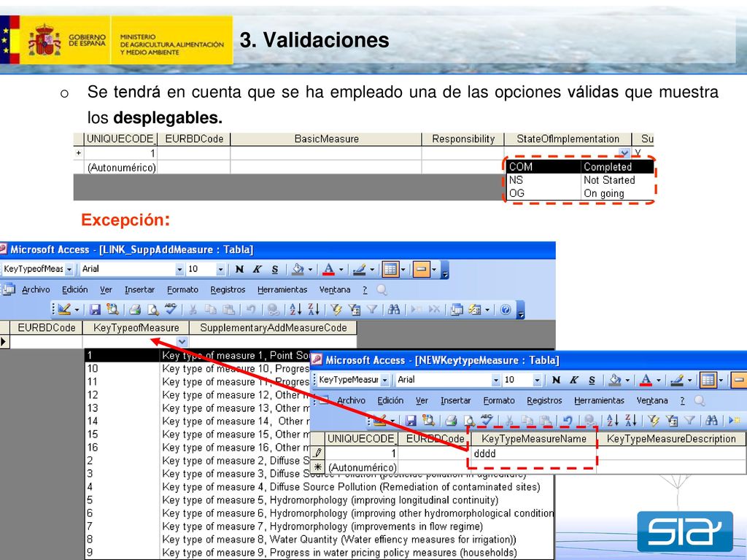Click Save icon in NEWKeytypeMeasure toolbar
747x560 pixels.
(x=411, y=421)
